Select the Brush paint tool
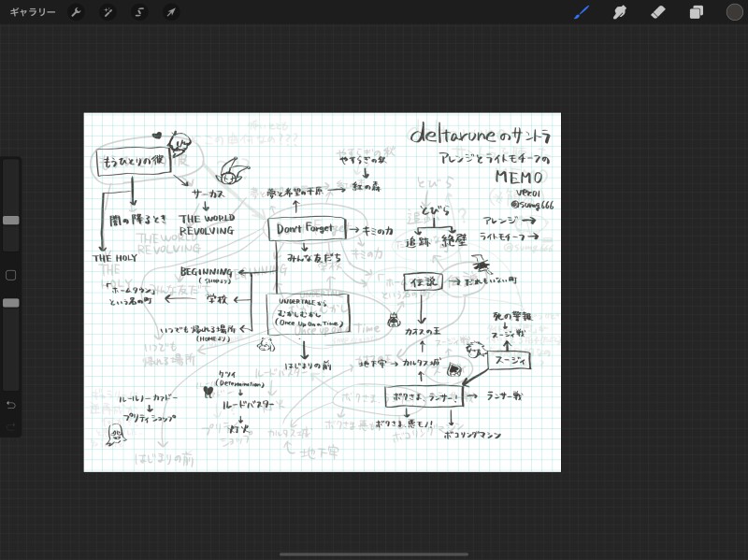This screenshot has width=748, height=560. pos(581,12)
